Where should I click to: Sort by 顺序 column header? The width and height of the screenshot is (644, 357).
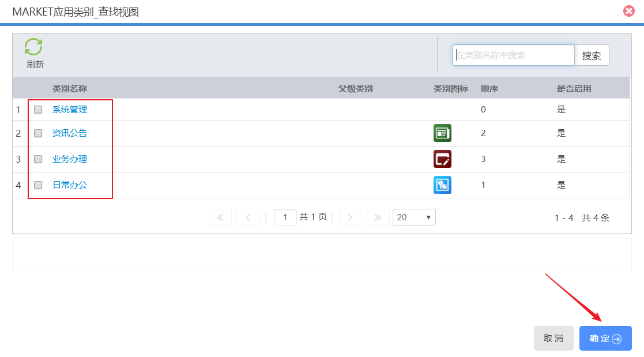[x=489, y=89]
